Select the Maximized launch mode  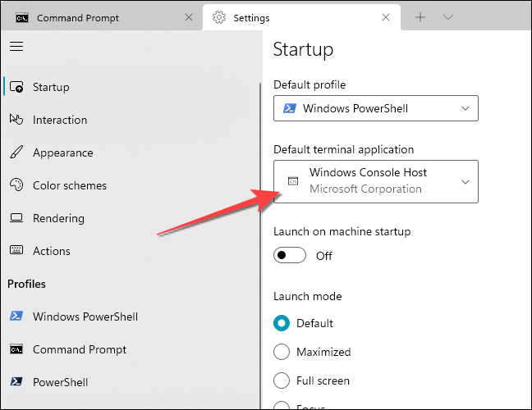pyautogui.click(x=282, y=352)
